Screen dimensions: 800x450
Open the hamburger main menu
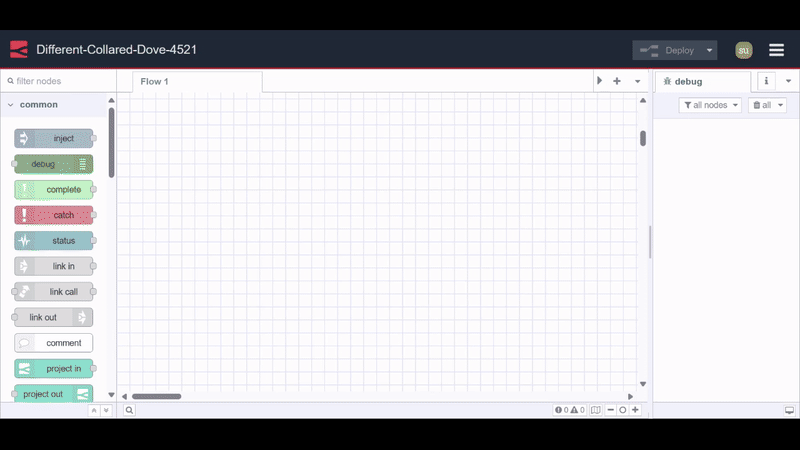pos(777,50)
